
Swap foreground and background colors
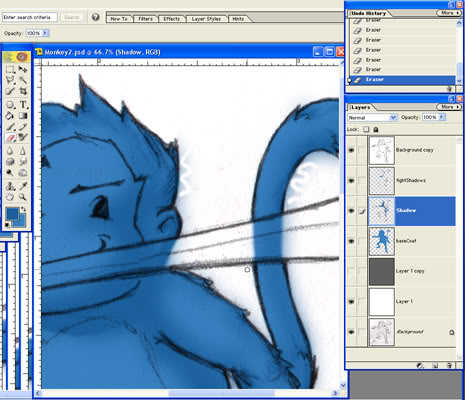[23, 209]
